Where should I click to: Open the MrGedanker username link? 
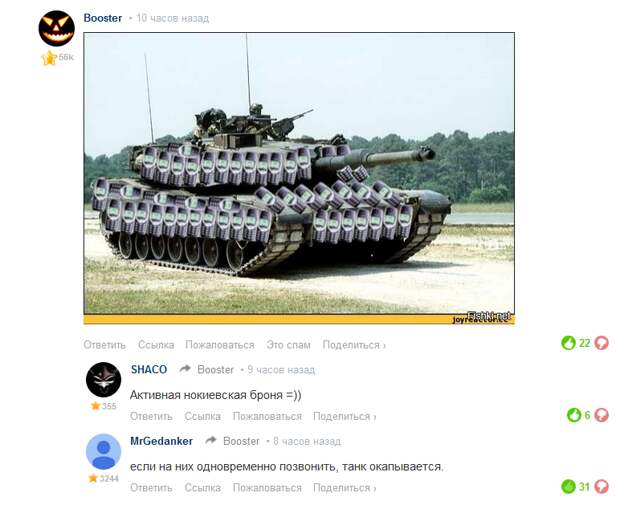tap(161, 441)
